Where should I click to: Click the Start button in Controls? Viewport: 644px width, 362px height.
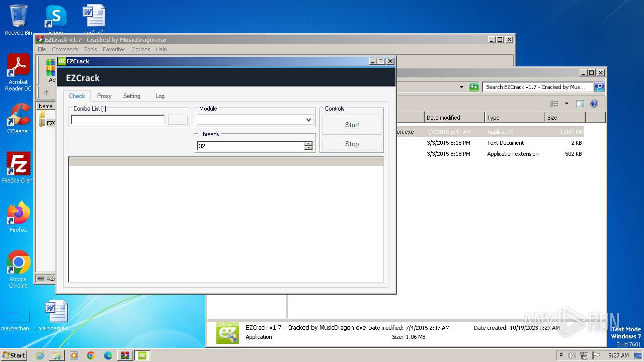coord(352,125)
